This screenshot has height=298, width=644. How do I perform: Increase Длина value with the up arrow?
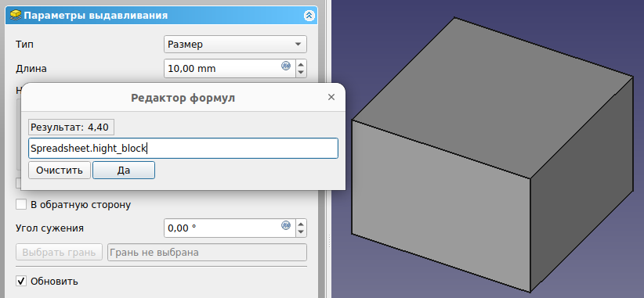coord(301,64)
